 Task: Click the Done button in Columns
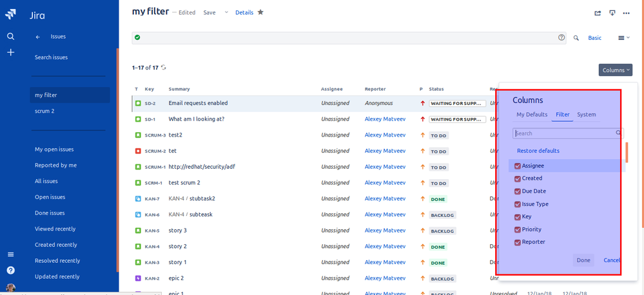click(x=583, y=260)
